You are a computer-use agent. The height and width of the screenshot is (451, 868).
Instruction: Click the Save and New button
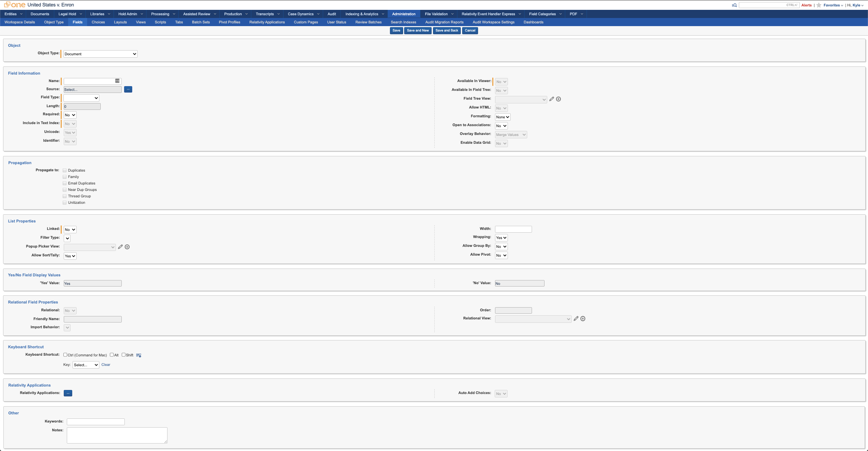[x=418, y=31]
